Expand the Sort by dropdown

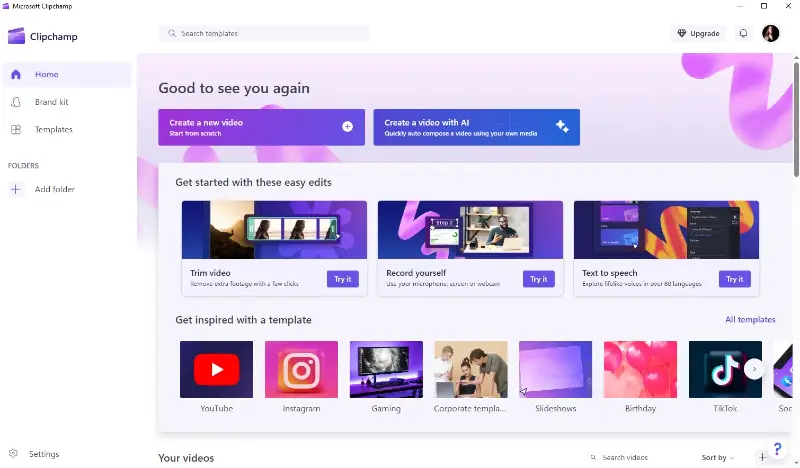tap(717, 458)
